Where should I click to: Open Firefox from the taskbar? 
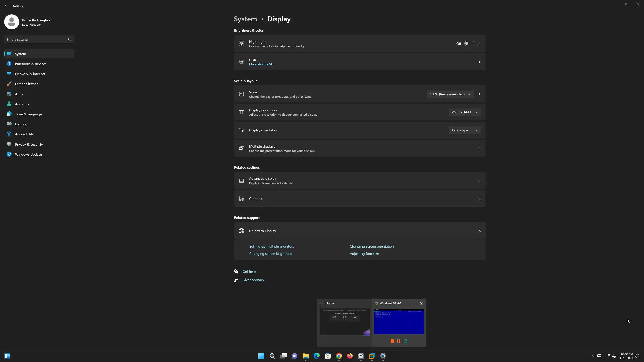pos(350,356)
